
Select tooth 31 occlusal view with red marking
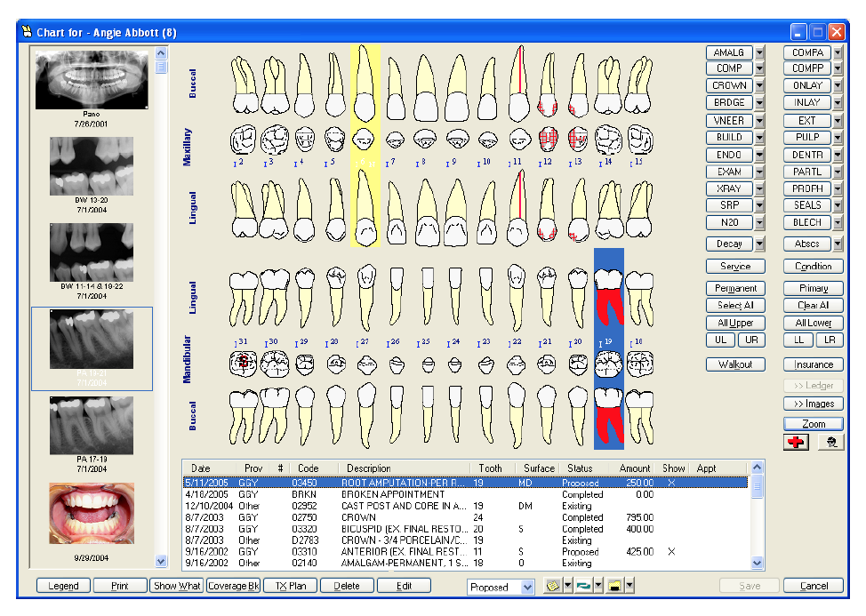pyautogui.click(x=244, y=364)
